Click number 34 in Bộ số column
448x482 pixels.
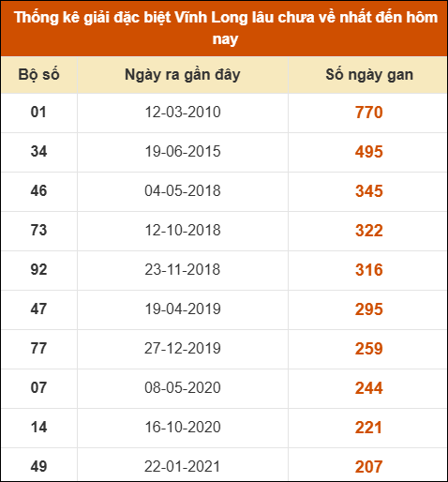click(x=38, y=152)
